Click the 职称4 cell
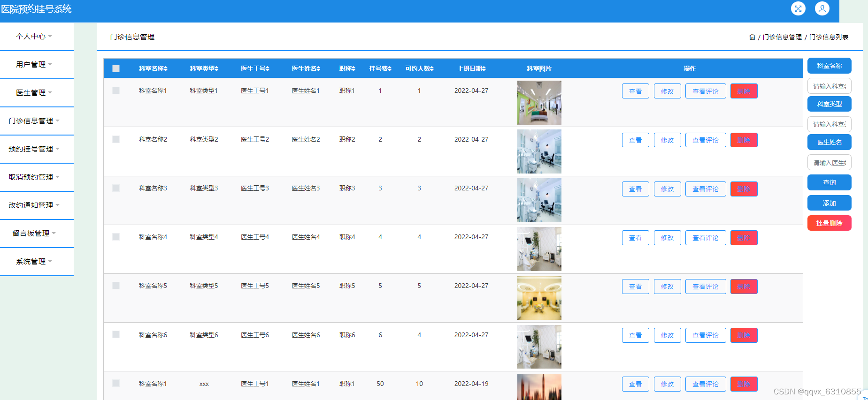The width and height of the screenshot is (868, 400). point(347,237)
